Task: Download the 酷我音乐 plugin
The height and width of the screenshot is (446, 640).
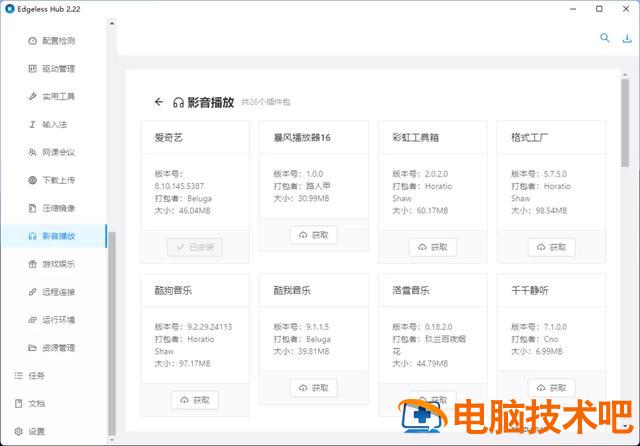Action: click(313, 388)
